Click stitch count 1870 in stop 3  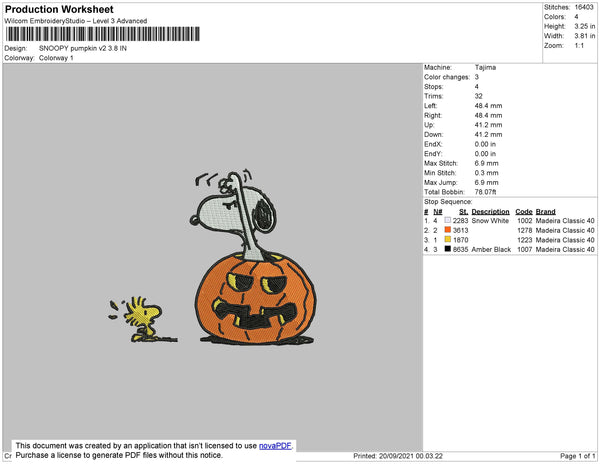[x=460, y=240]
